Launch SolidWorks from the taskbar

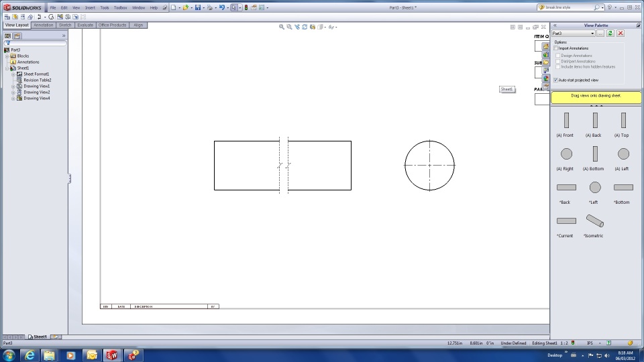[112, 355]
